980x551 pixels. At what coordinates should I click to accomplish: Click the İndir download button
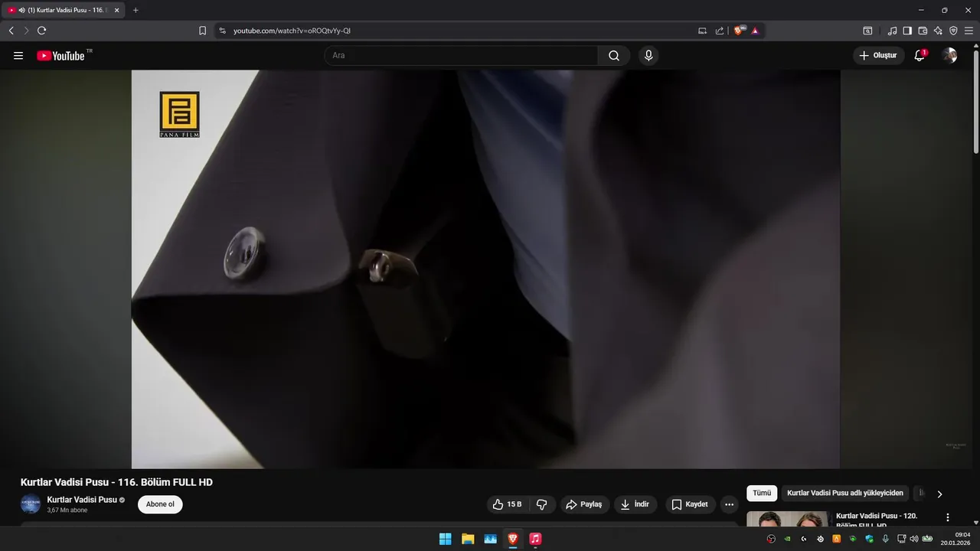point(635,504)
